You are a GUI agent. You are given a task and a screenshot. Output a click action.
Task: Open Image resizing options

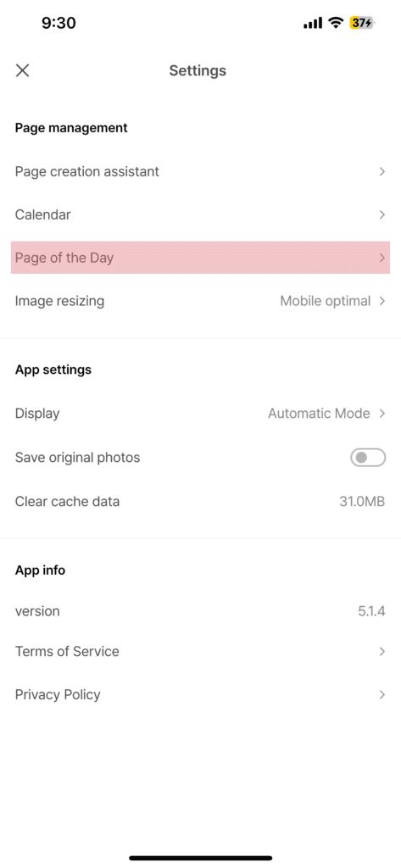pyautogui.click(x=200, y=301)
